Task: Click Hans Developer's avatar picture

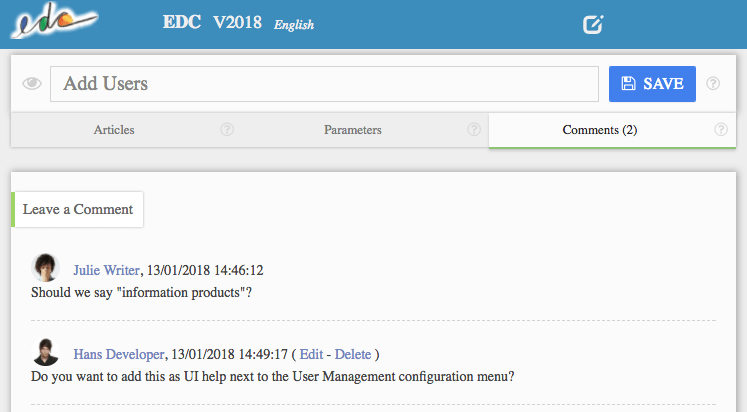Action: pos(45,352)
